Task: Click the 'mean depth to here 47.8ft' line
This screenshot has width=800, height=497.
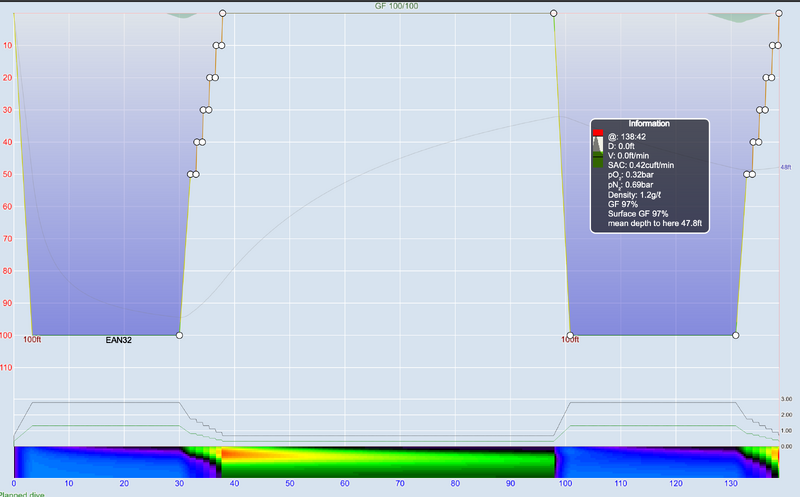Action: pyautogui.click(x=655, y=223)
